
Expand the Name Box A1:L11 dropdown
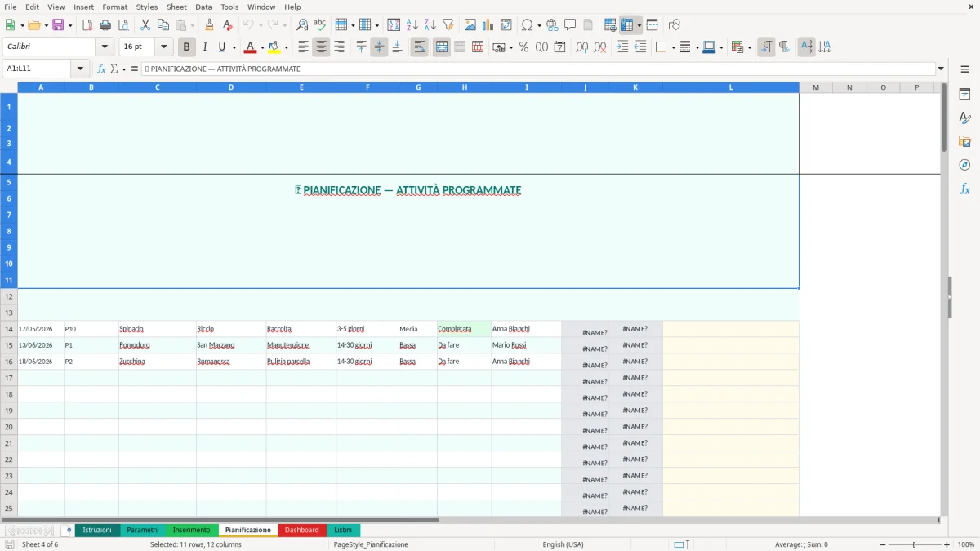click(80, 69)
